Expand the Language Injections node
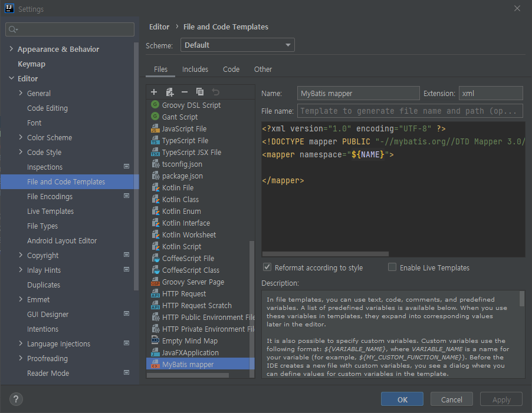The width and height of the screenshot is (532, 413). (x=21, y=343)
